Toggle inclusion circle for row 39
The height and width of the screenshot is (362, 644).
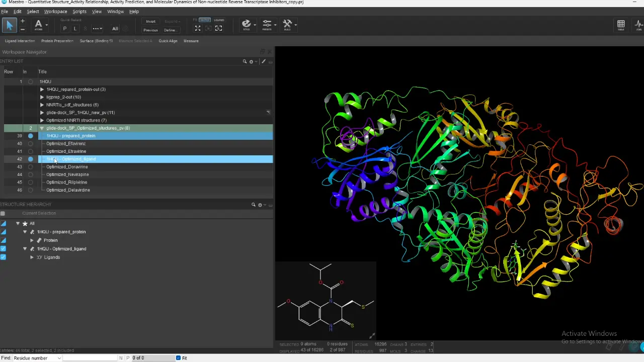[x=31, y=136]
